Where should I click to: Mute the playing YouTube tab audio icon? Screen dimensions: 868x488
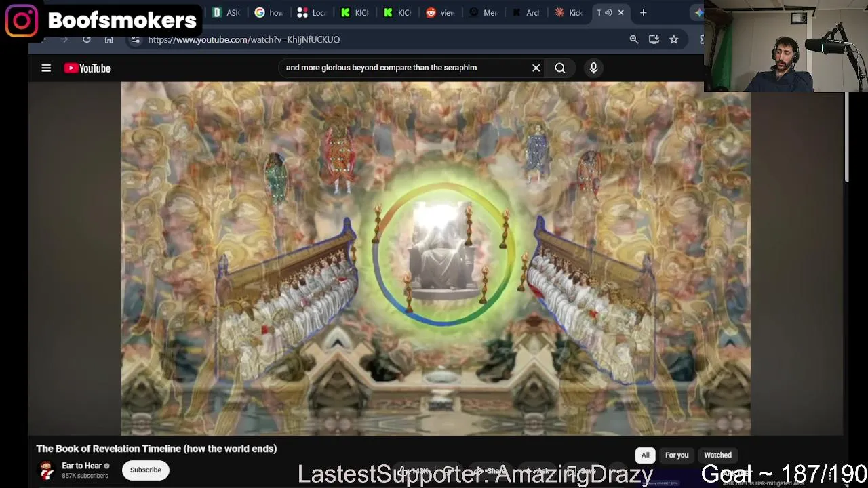(609, 12)
